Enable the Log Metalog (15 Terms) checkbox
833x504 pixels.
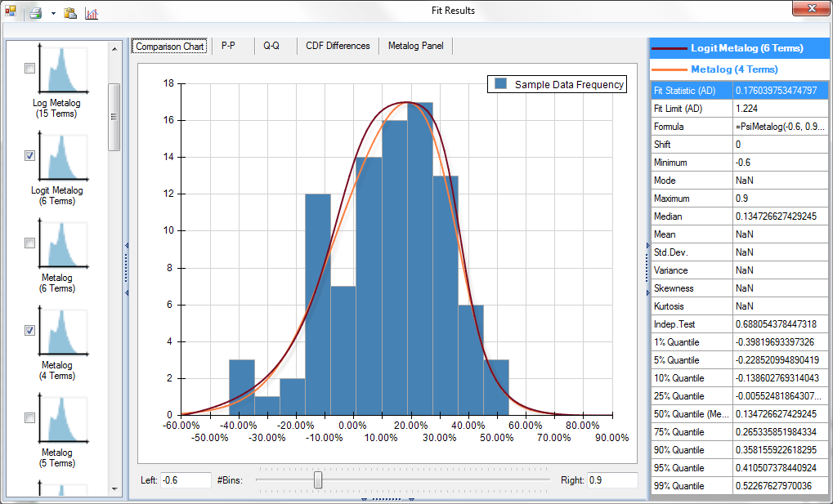click(29, 68)
